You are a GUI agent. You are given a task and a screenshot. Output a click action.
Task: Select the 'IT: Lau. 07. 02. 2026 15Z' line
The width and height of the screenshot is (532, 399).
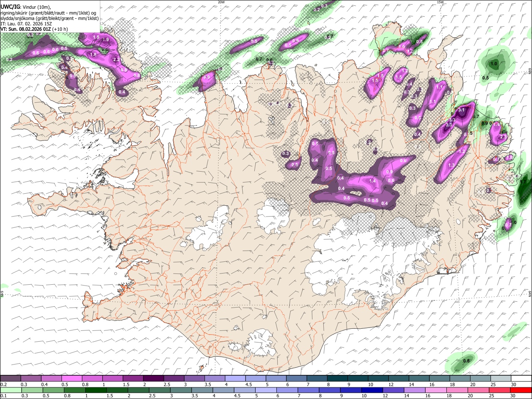(25, 24)
